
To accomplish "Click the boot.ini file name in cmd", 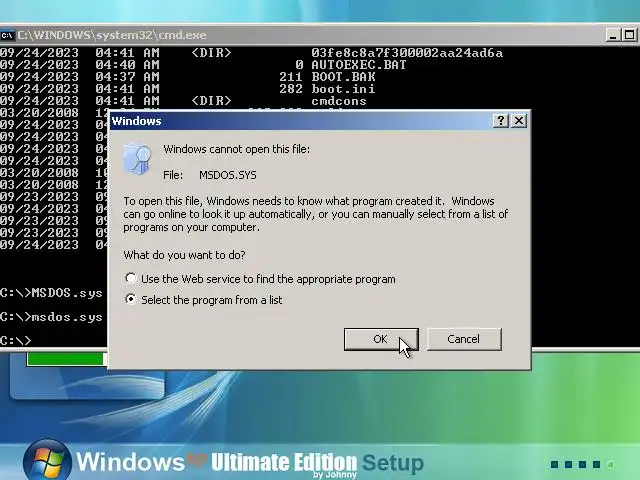I will point(343,89).
